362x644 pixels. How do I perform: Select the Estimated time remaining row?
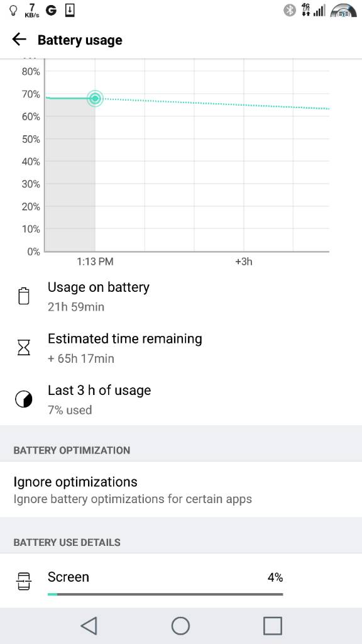point(181,348)
